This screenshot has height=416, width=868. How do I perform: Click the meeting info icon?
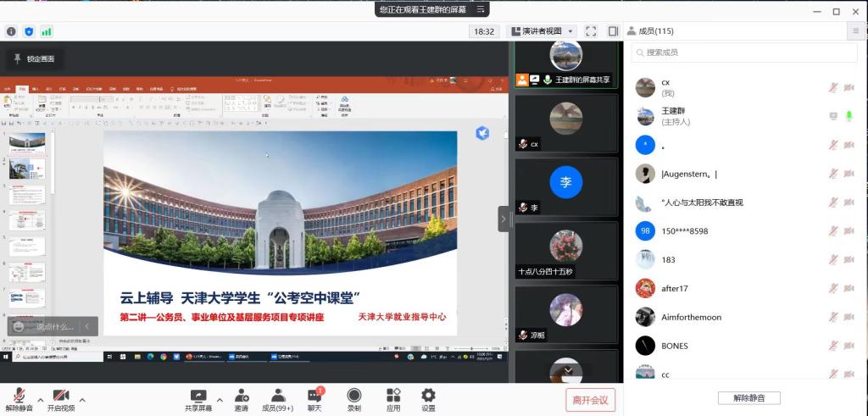pyautogui.click(x=12, y=31)
